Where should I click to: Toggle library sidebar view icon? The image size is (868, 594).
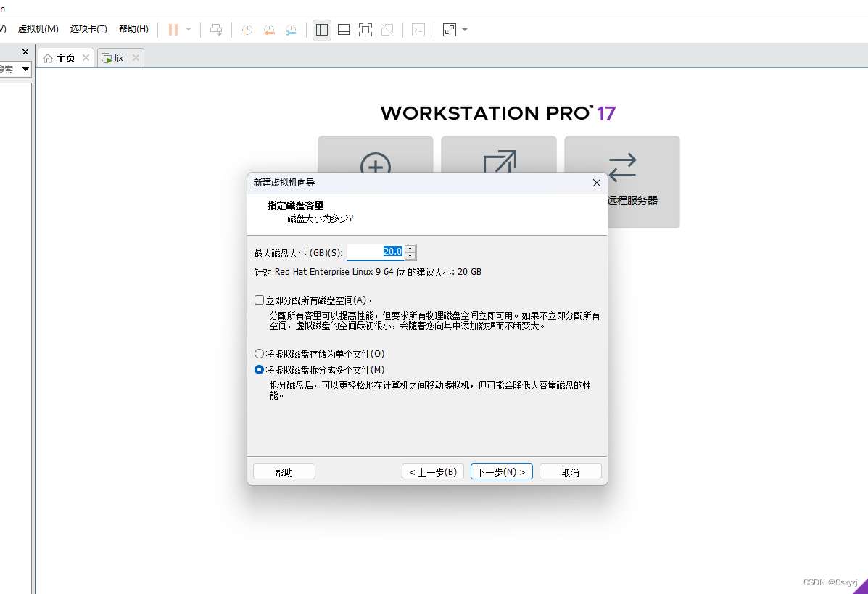[322, 30]
